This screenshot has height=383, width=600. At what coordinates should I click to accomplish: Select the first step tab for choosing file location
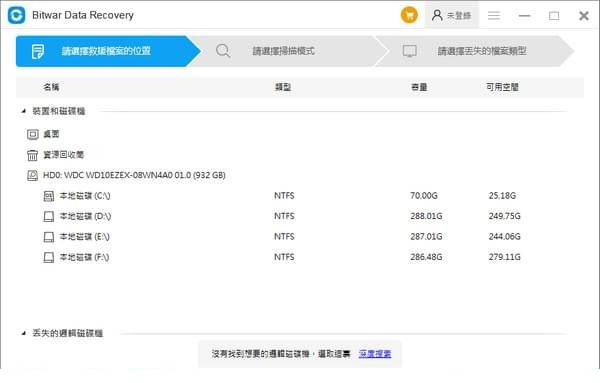pos(108,51)
